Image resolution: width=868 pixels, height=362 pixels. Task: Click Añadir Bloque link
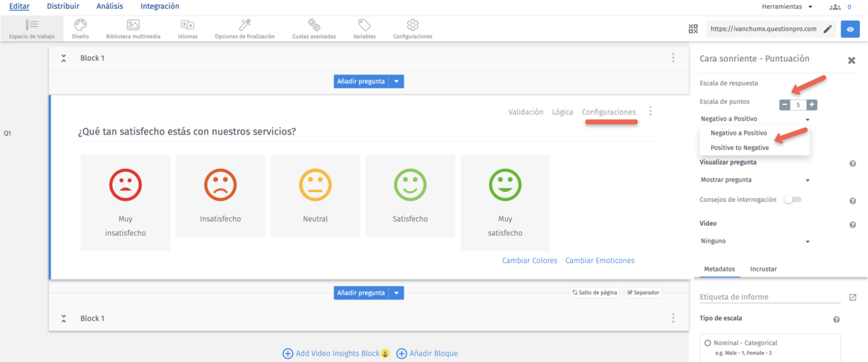click(427, 353)
